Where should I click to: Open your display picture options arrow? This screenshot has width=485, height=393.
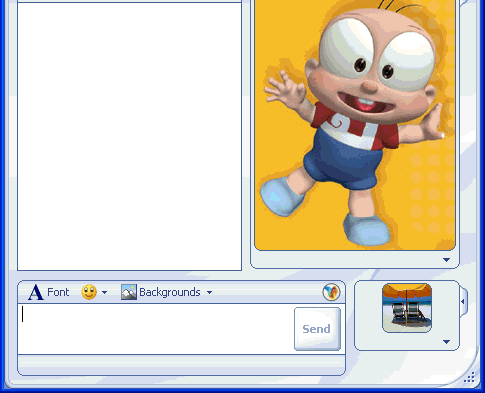447,342
